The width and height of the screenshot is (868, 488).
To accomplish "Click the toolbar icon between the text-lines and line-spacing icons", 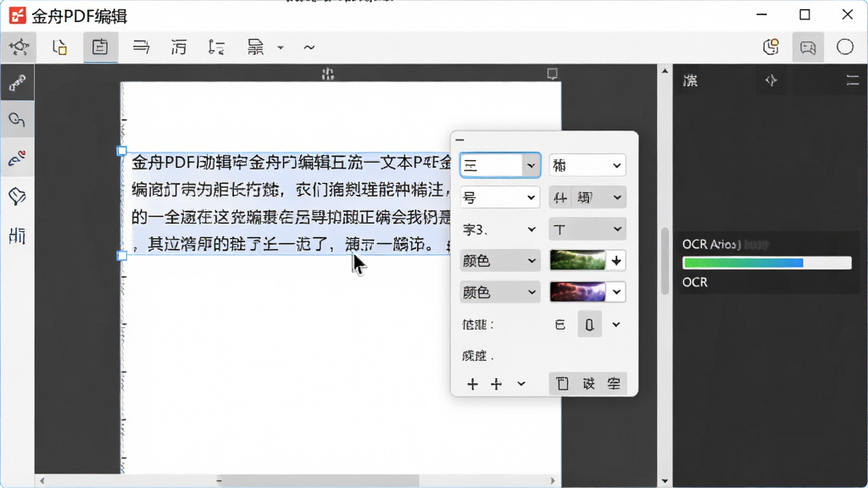I will click(179, 47).
